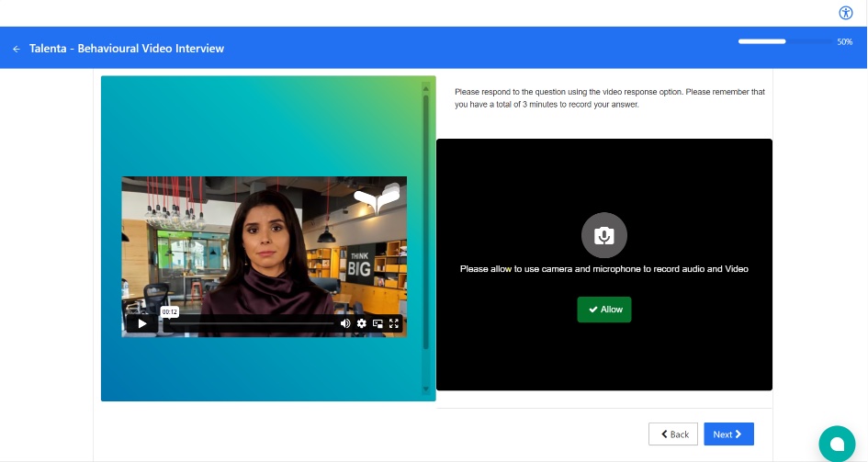Click the scrollbar down arrow in question panel

pos(425,389)
